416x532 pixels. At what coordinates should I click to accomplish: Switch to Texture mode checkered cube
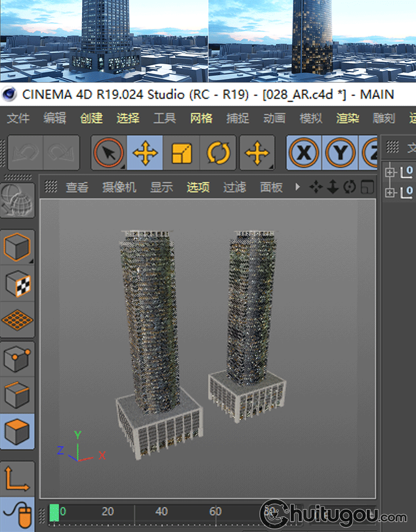(18, 283)
